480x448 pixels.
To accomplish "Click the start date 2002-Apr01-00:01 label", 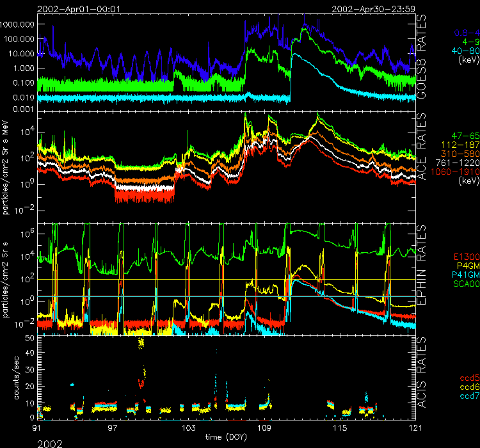I will (77, 9).
